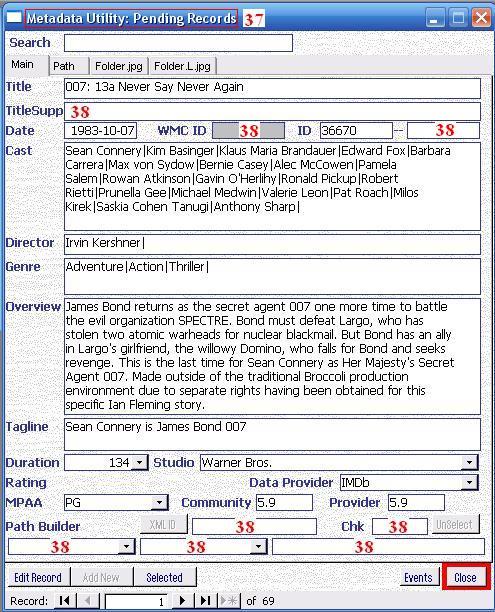
Task: Close window using title bar X
Action: click(x=481, y=18)
